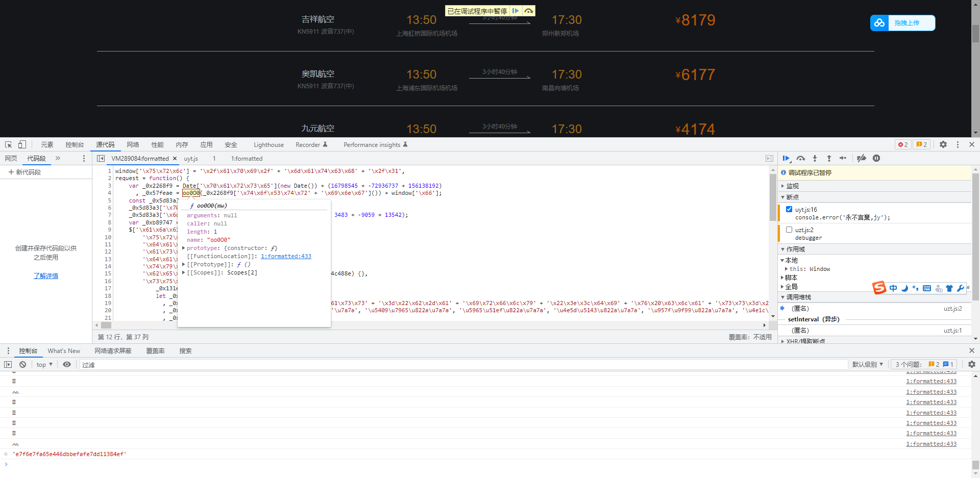This screenshot has width=980, height=478.
Task: Open the 1:formatted:433 function location link
Action: tap(286, 257)
